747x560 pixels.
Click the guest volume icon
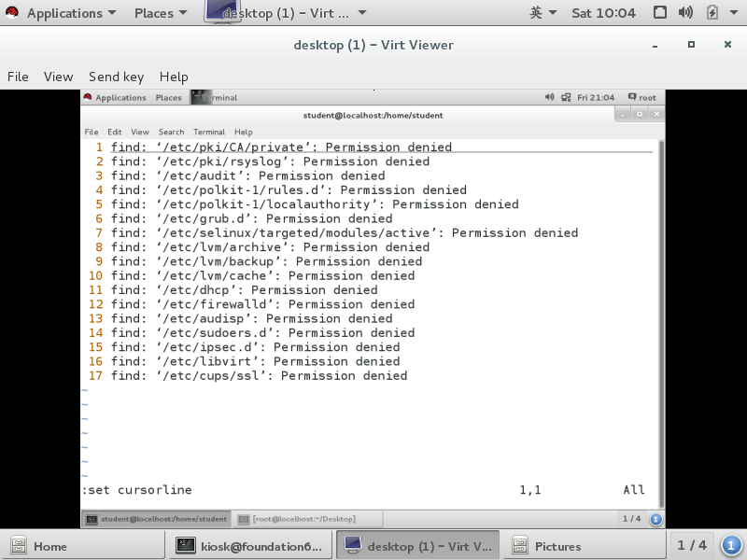click(549, 97)
